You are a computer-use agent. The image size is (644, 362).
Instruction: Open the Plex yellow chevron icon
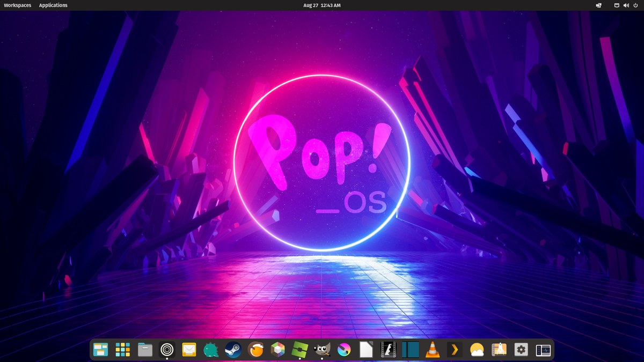(x=455, y=350)
